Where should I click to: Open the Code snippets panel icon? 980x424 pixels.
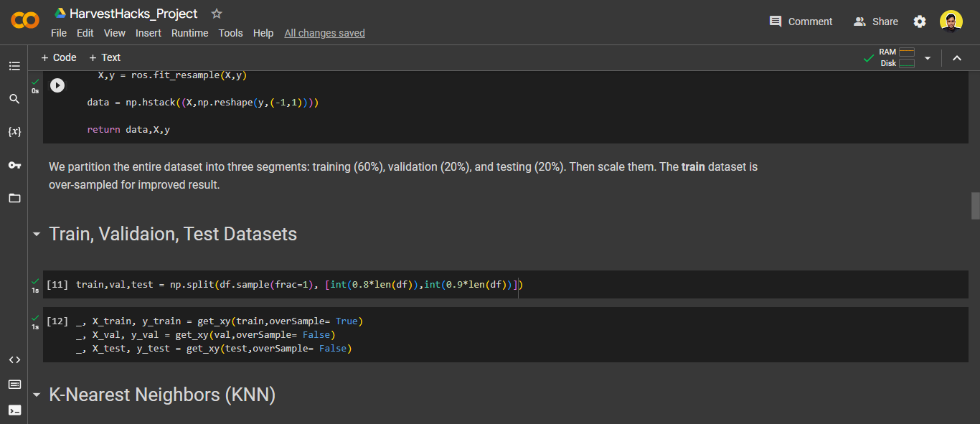pos(14,359)
